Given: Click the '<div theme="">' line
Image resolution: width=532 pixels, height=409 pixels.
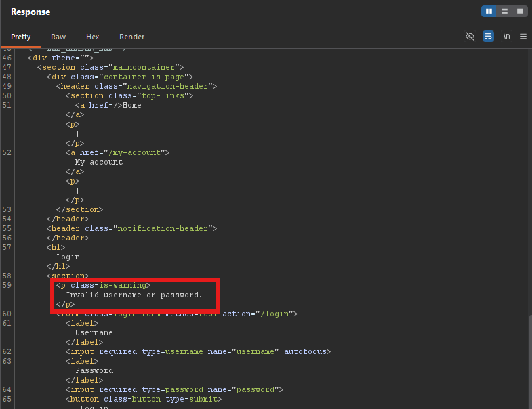Looking at the screenshot, I should point(60,58).
